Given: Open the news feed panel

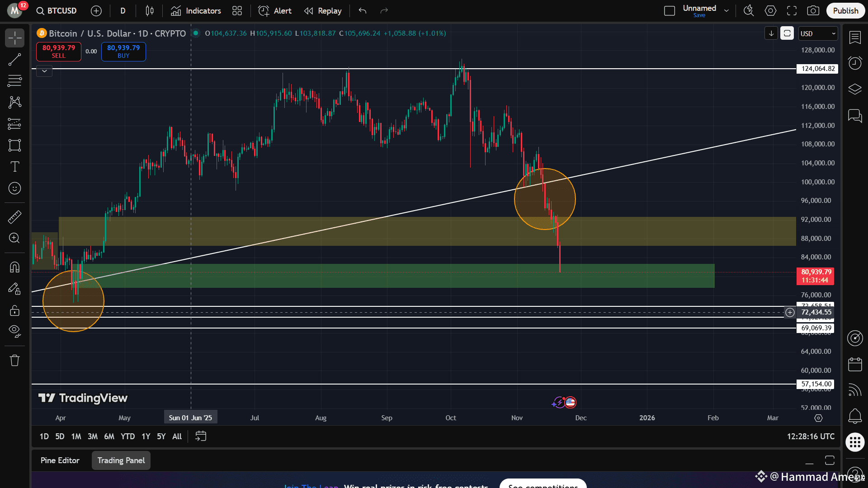Looking at the screenshot, I should point(855,390).
